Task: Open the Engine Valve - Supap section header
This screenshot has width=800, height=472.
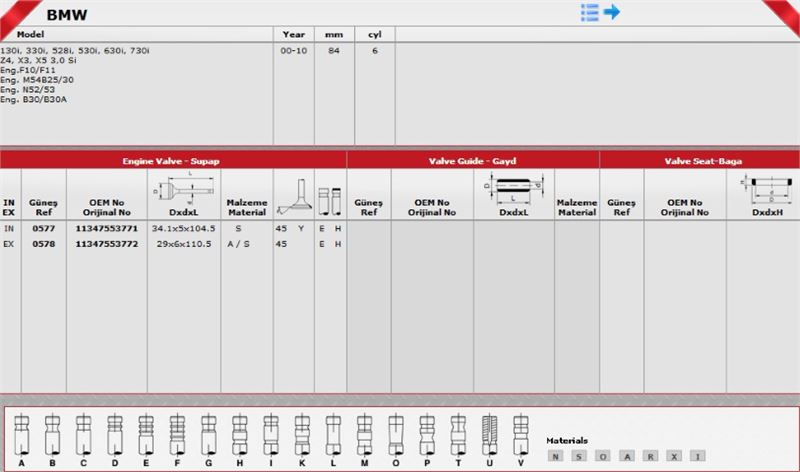Action: [173, 161]
